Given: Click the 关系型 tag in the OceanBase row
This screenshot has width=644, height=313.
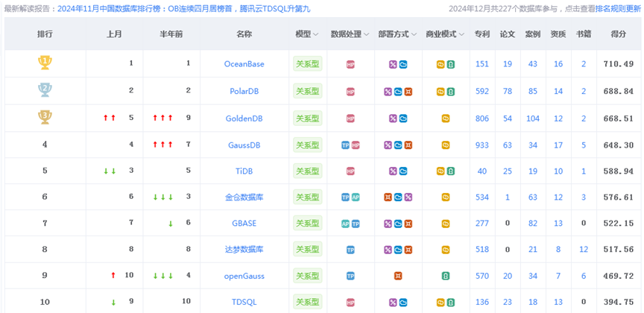Looking at the screenshot, I should tap(308, 64).
